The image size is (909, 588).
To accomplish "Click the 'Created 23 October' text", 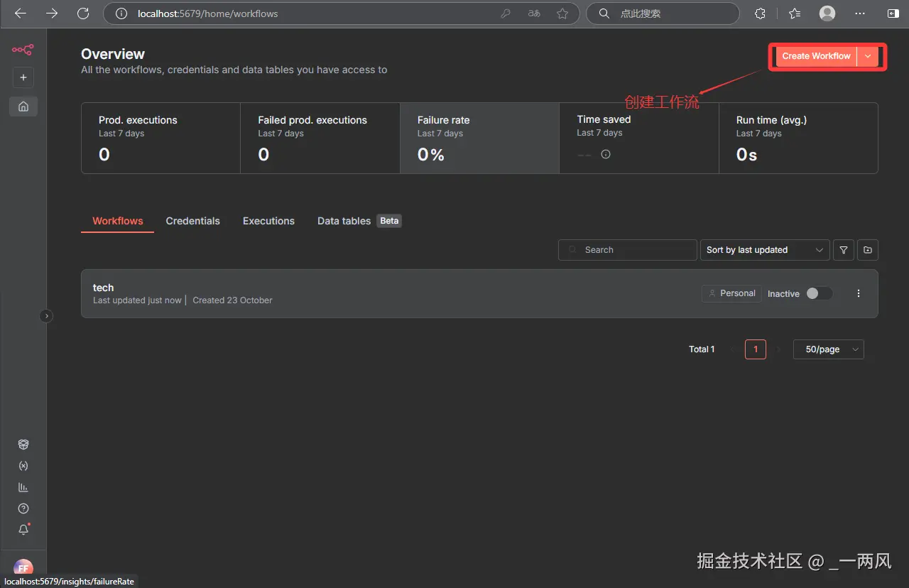I will [232, 300].
